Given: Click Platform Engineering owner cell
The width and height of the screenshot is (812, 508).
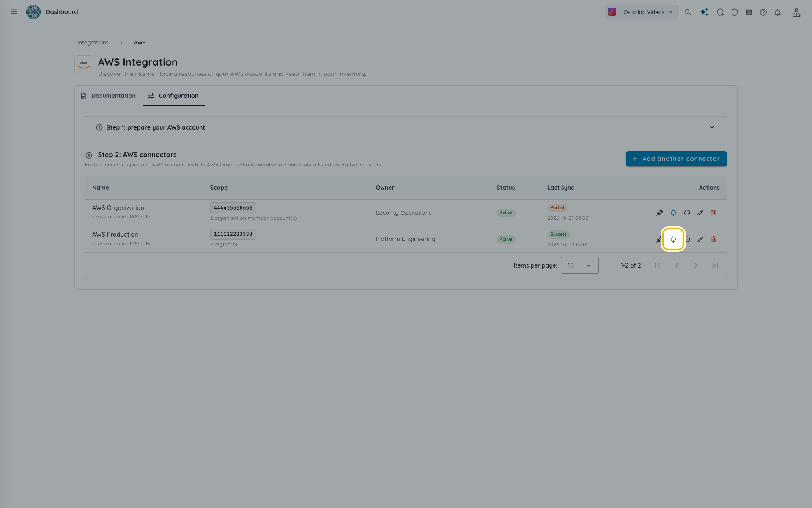Looking at the screenshot, I should click(x=405, y=239).
